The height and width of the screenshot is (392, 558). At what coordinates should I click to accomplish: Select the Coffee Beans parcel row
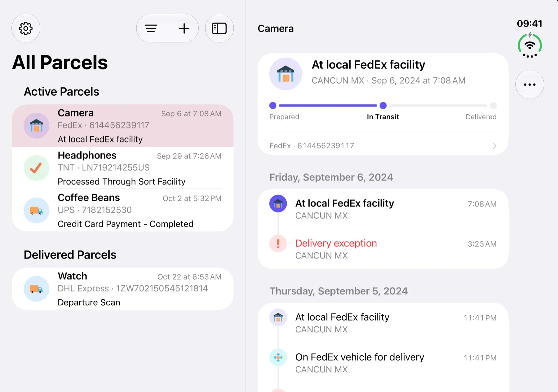point(122,210)
